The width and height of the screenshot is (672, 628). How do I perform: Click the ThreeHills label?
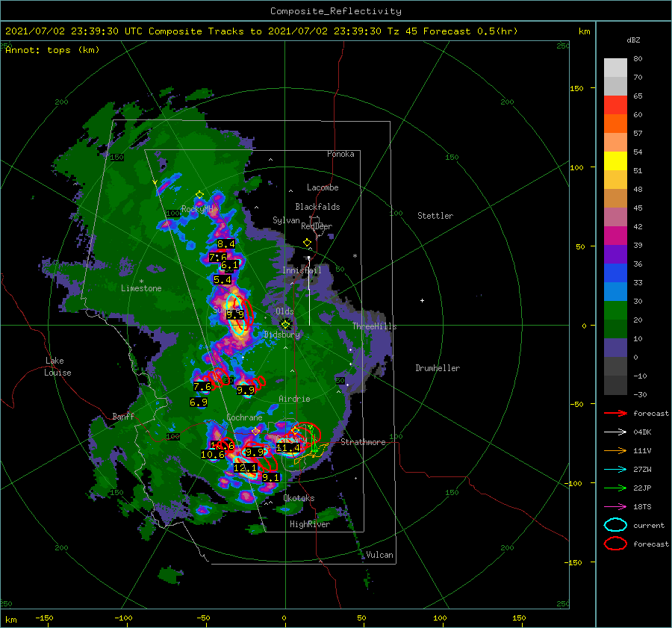point(375,326)
